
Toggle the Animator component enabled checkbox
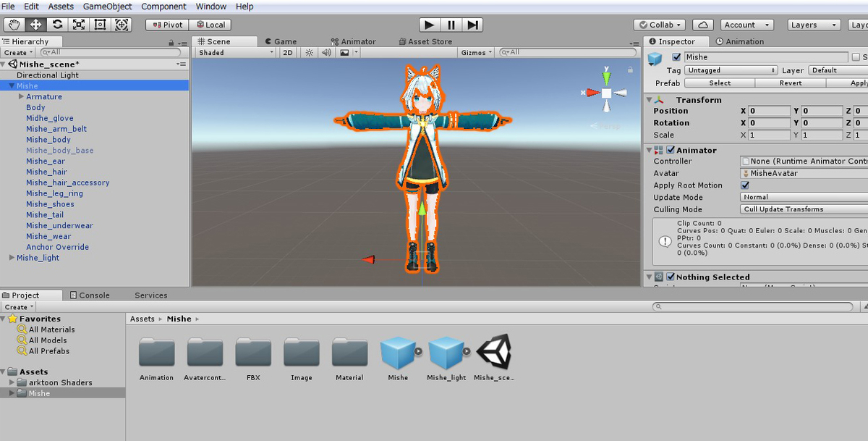(x=671, y=150)
